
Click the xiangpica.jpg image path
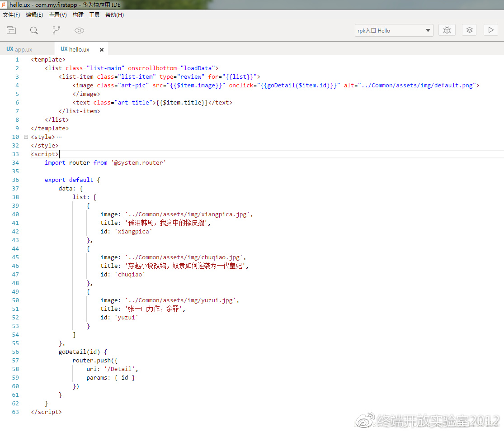point(187,214)
